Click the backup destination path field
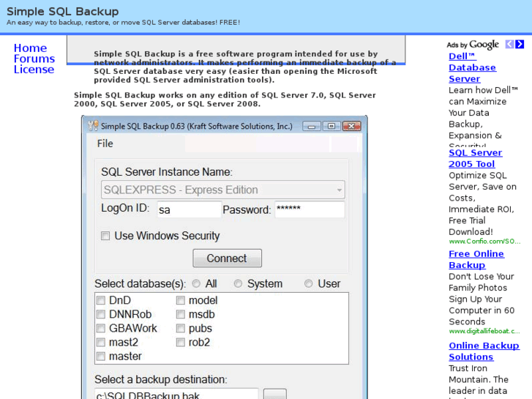This screenshot has width=532, height=399. click(x=176, y=394)
